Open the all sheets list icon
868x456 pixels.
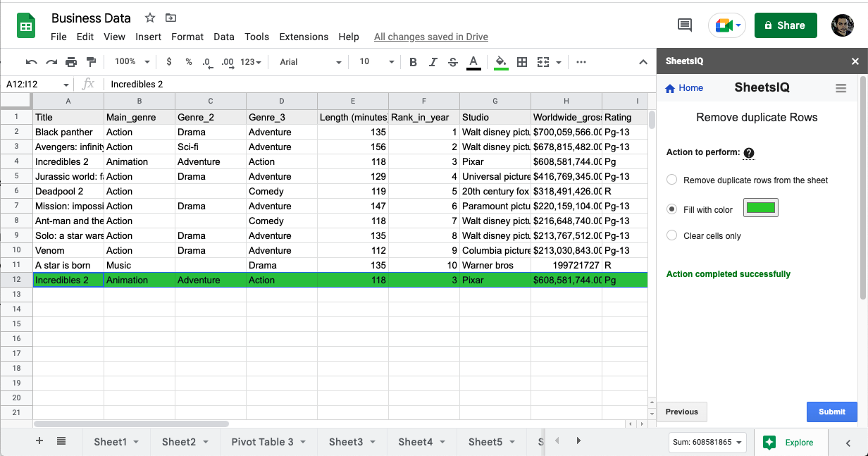[61, 441]
